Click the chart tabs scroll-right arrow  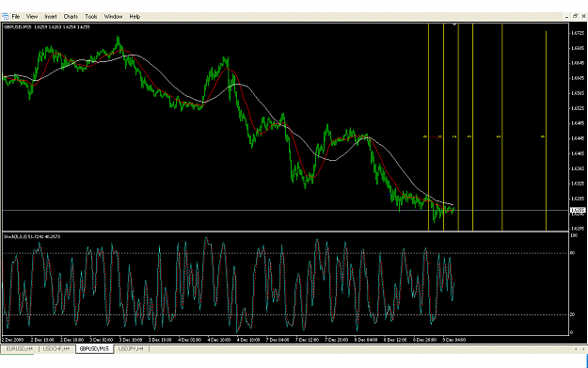pyautogui.click(x=583, y=349)
